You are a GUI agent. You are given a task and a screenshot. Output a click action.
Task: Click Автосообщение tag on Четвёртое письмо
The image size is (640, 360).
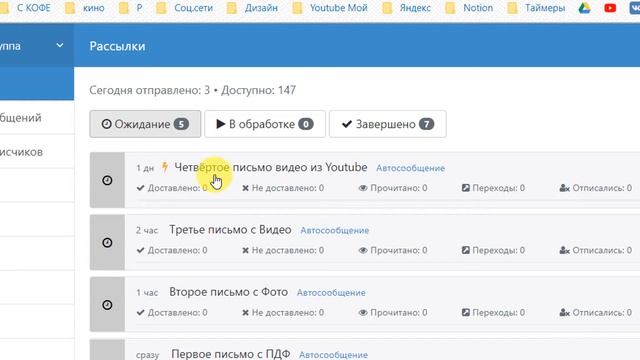pos(411,168)
